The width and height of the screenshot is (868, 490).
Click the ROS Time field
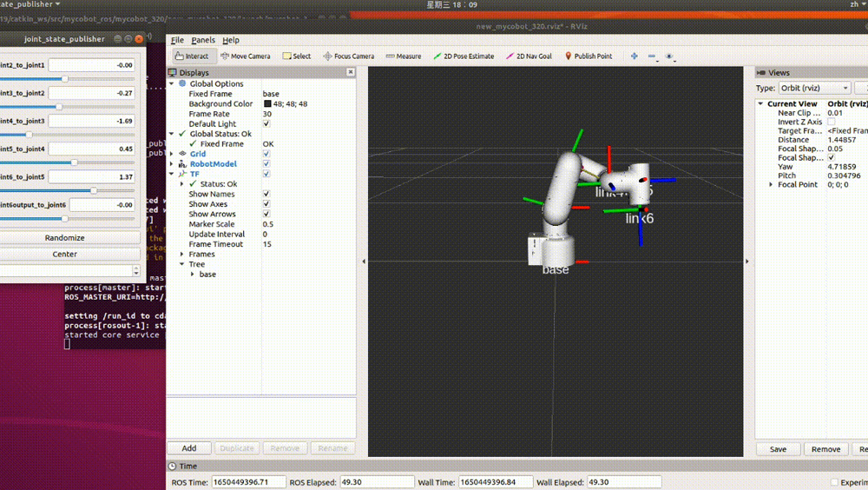(248, 482)
